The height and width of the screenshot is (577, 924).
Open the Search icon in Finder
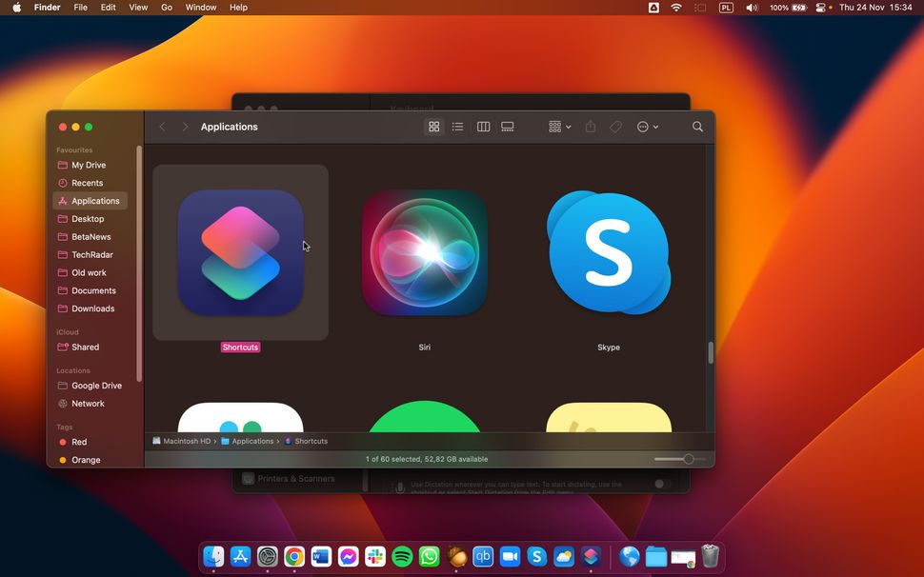[x=697, y=126]
